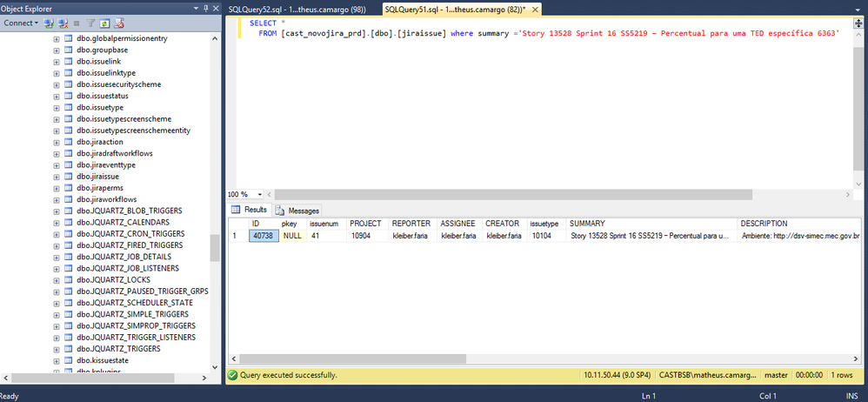The height and width of the screenshot is (402, 868).
Task: Toggle Auto Hide pin on Object Explorer
Action: click(x=206, y=9)
